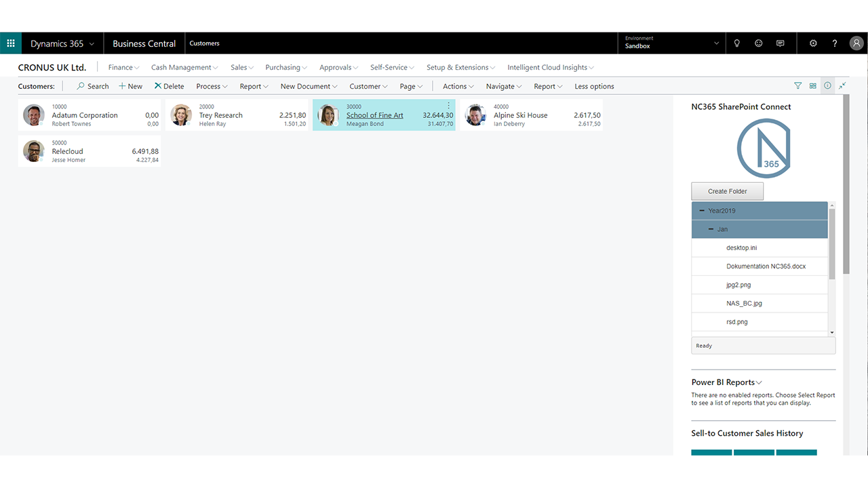Click Adatum Corporation contact photo
This screenshot has width=868, height=488.
[34, 115]
